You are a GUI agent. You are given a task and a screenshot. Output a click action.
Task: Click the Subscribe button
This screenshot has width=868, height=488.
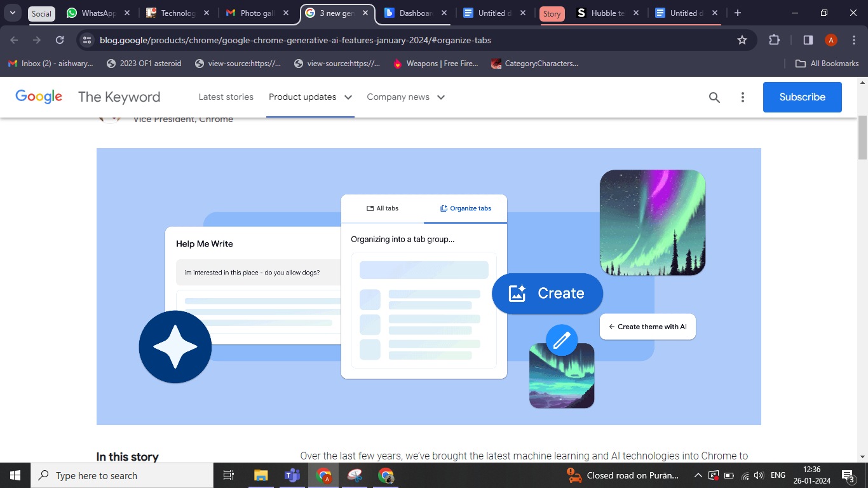(803, 97)
